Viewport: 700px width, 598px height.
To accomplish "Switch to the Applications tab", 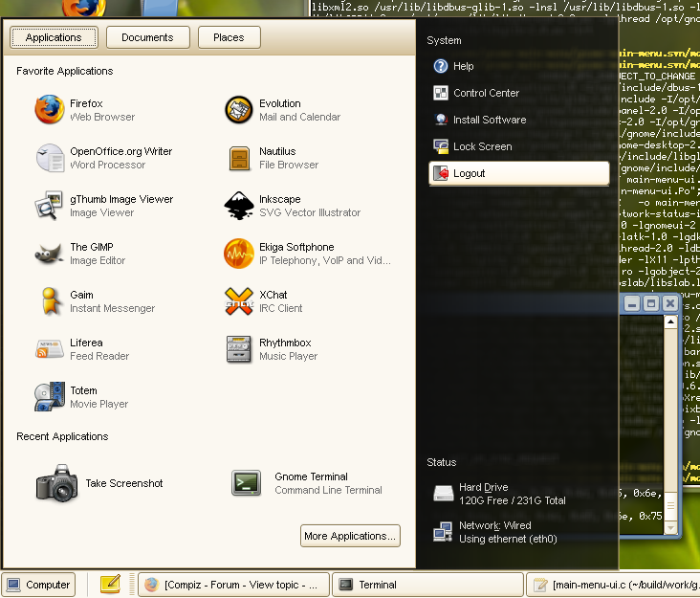I will coord(54,37).
